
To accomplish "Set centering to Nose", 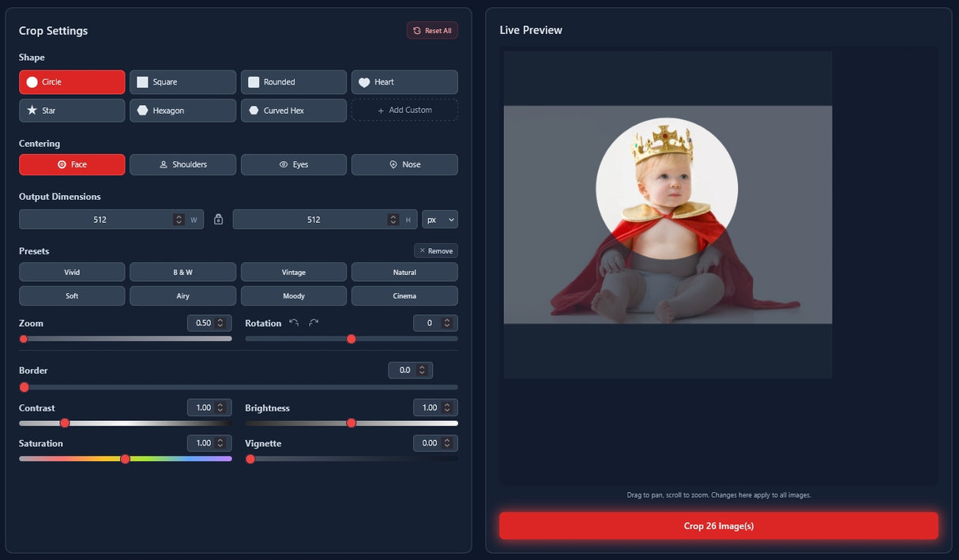I will tap(404, 164).
